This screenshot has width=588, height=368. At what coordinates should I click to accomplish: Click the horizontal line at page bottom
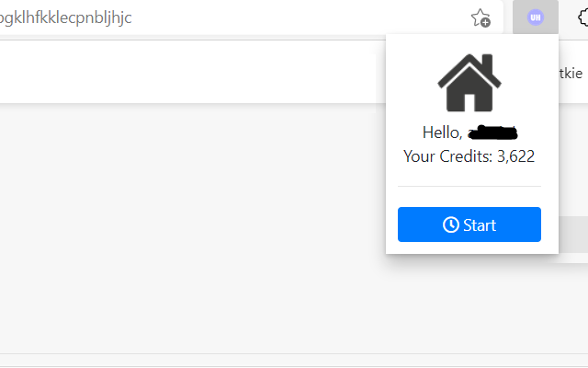294,353
